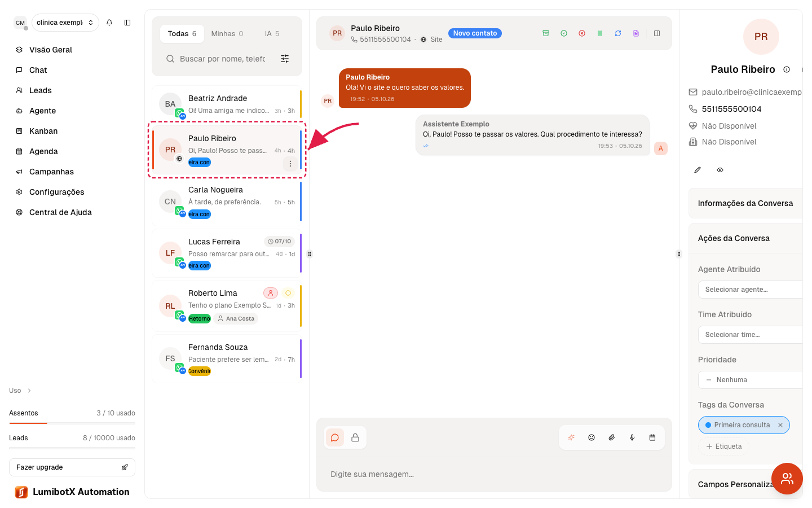Click the Novo contato badge
The width and height of the screenshot is (812, 508).
475,33
